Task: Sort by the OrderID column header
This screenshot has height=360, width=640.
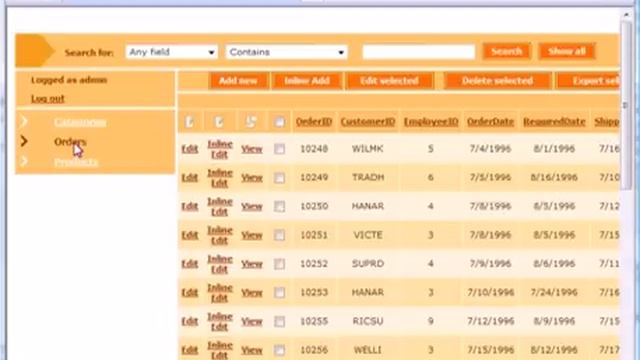Action: [314, 122]
